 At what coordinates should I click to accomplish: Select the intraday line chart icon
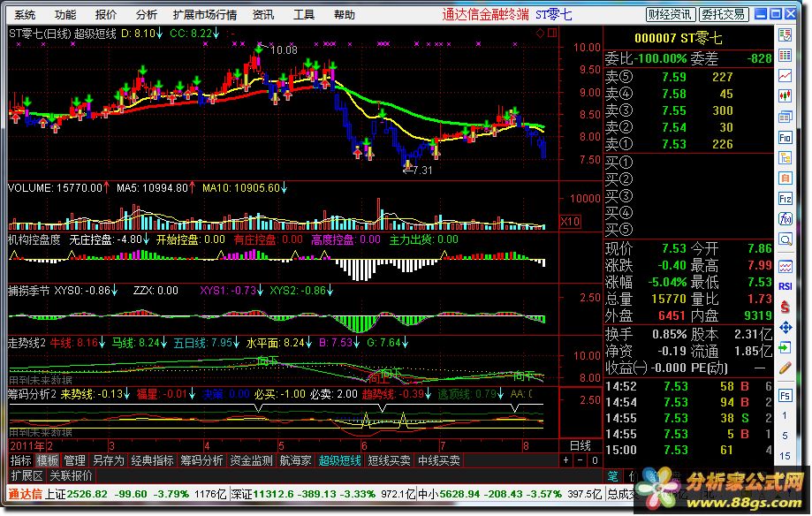point(785,76)
